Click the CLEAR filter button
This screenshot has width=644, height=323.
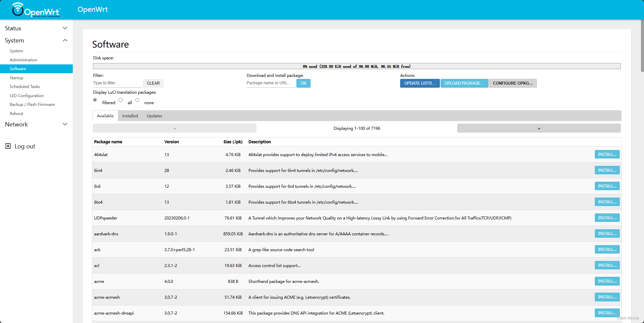[x=153, y=83]
